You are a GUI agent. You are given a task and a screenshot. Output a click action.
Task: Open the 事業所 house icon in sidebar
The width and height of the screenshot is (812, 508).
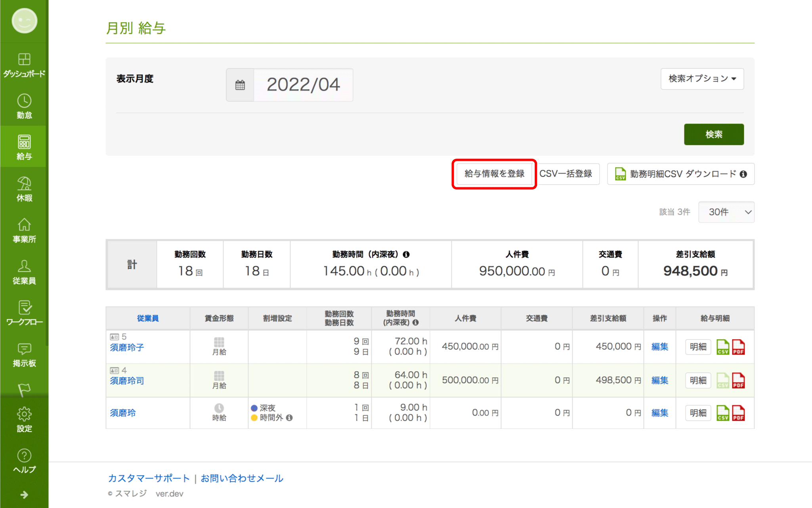[24, 225]
